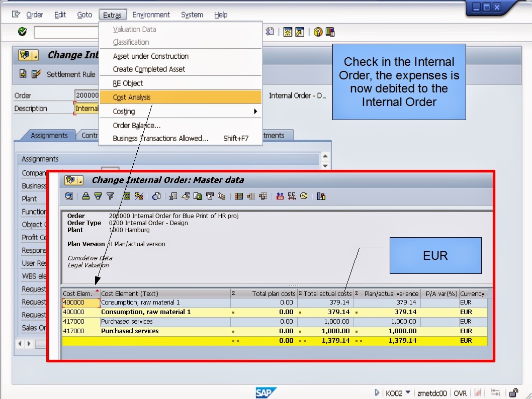Image resolution: width=532 pixels, height=399 pixels.
Task: Click the Sort descending icon
Action: [x=98, y=196]
